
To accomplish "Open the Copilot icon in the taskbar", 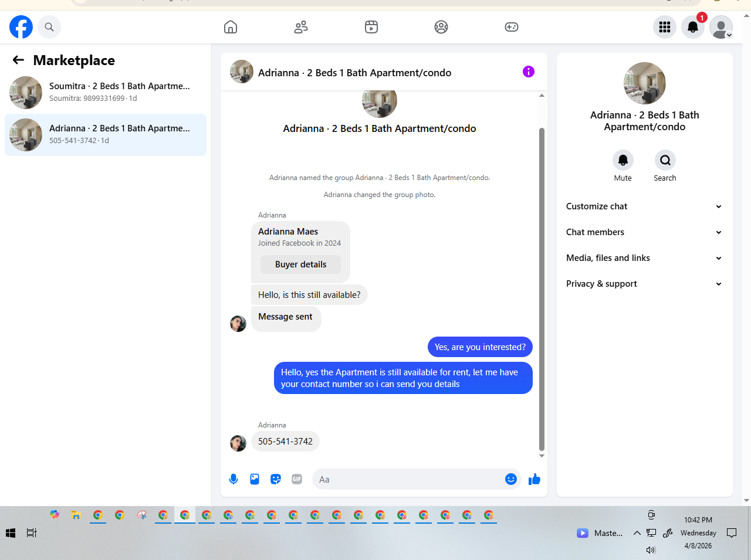I will (x=55, y=514).
